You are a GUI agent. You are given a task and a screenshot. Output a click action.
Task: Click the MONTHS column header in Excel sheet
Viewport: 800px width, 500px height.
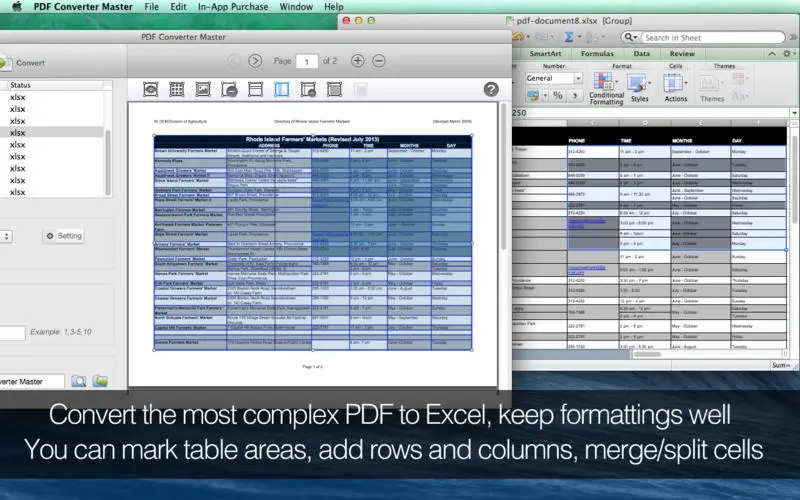[x=682, y=140]
